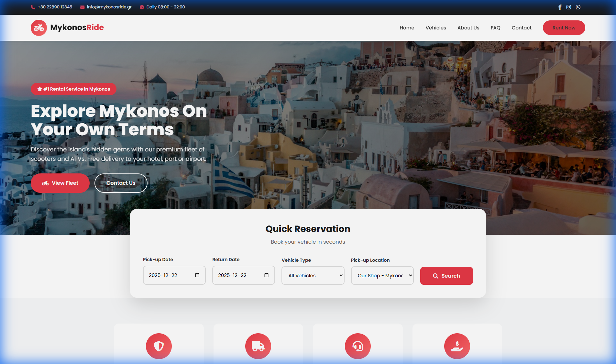Open the About Us page
The width and height of the screenshot is (616, 364).
(x=468, y=28)
